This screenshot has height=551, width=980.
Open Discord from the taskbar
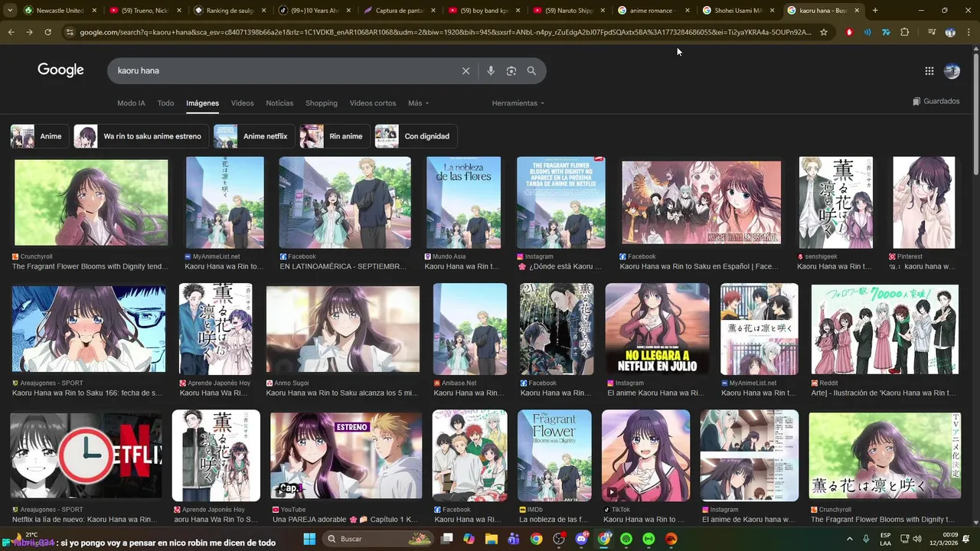(581, 539)
